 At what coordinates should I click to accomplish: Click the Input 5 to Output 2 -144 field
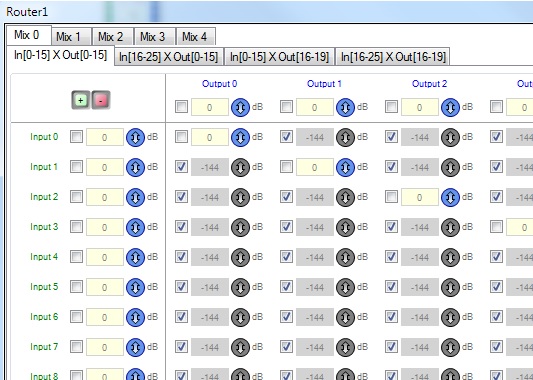(x=420, y=287)
